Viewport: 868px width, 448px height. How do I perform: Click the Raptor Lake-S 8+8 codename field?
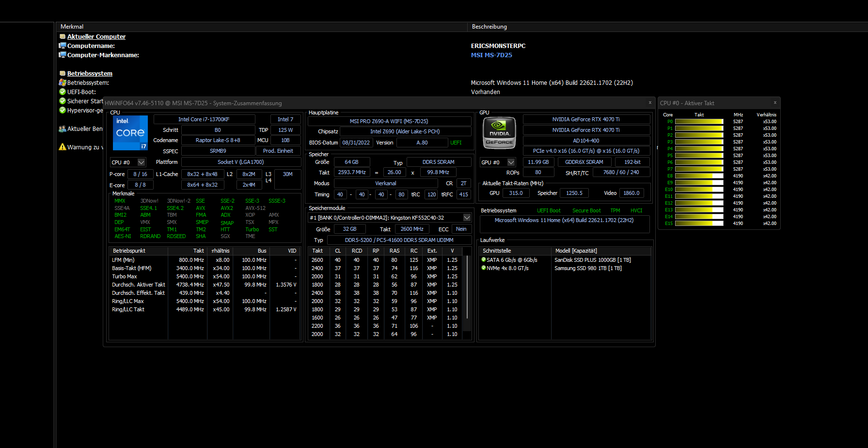tap(218, 141)
